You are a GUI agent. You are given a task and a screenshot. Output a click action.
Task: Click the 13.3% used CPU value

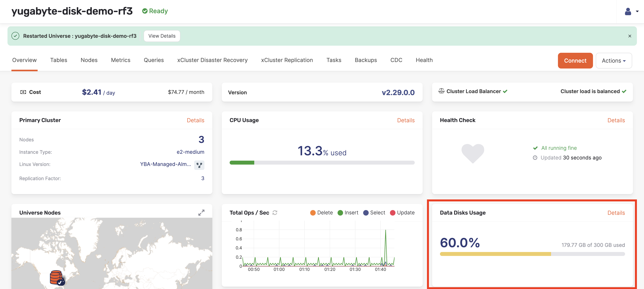(322, 151)
